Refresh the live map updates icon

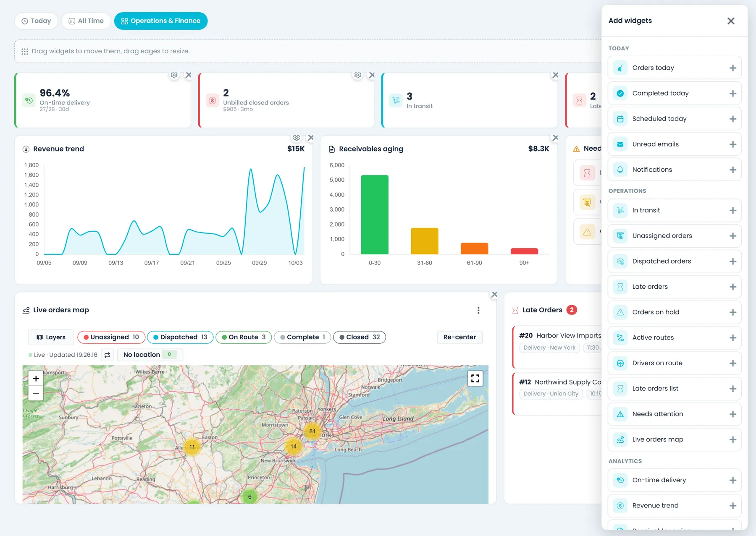(107, 355)
